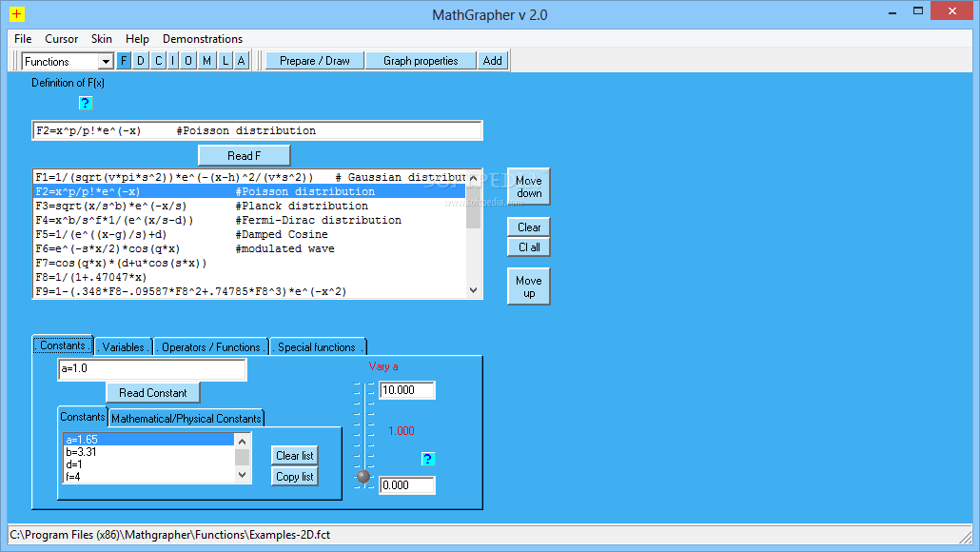Click the Clear list button

click(295, 455)
